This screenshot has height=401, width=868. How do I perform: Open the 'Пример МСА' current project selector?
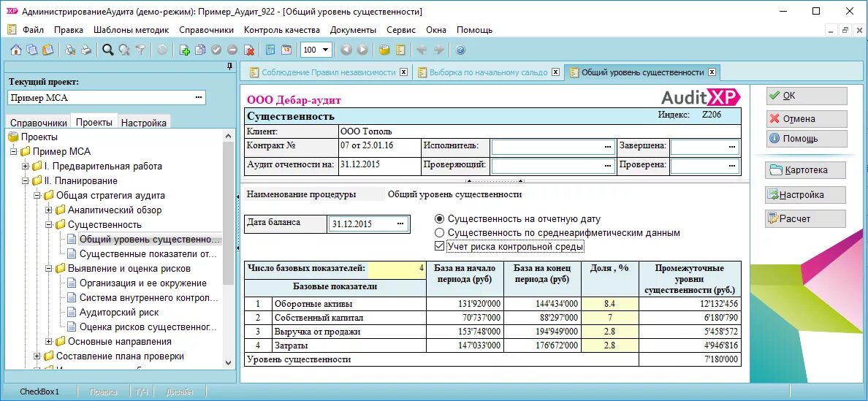[199, 98]
